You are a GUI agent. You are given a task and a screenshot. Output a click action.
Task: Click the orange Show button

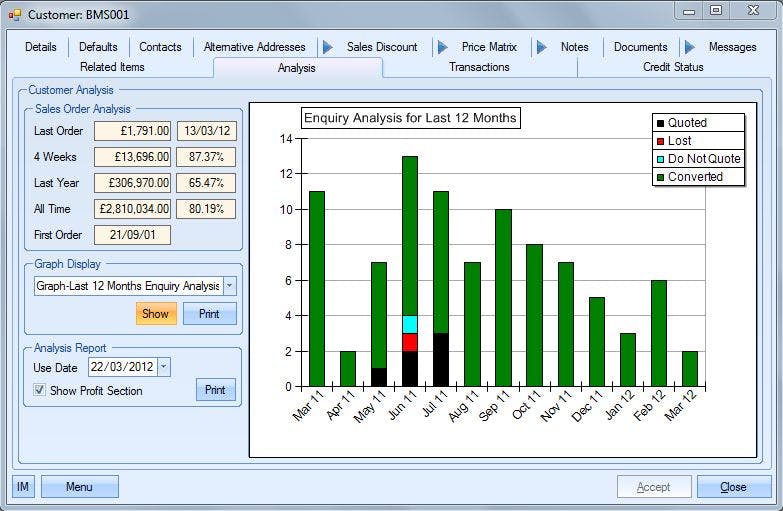(156, 314)
